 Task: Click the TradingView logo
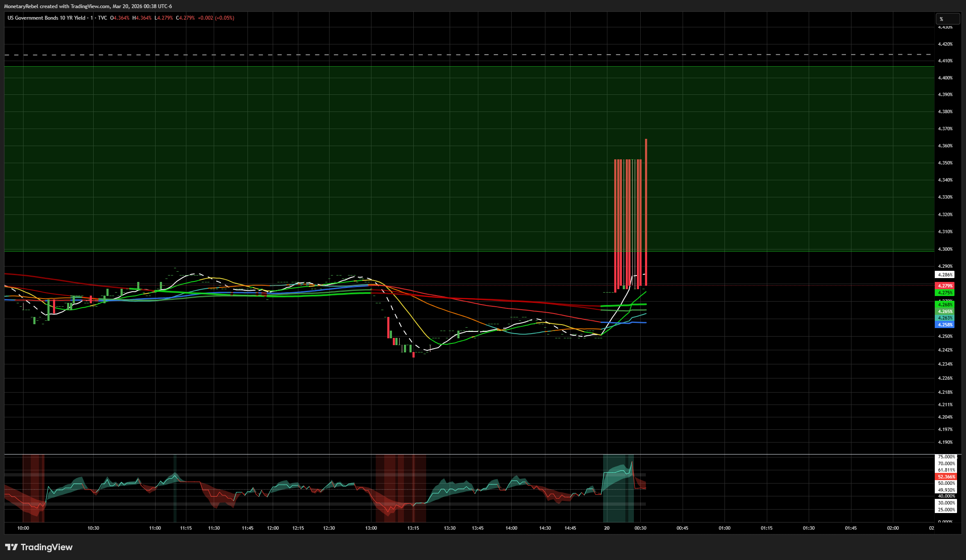pos(39,547)
